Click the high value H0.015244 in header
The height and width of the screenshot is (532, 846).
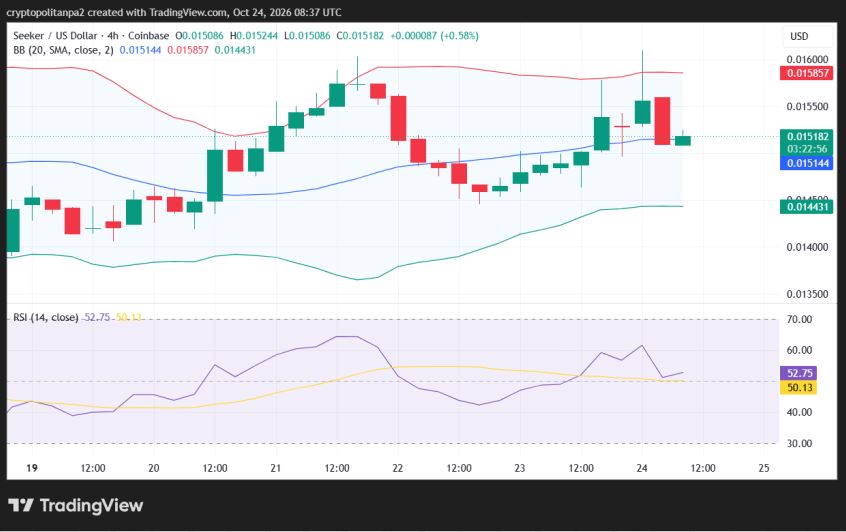(254, 36)
